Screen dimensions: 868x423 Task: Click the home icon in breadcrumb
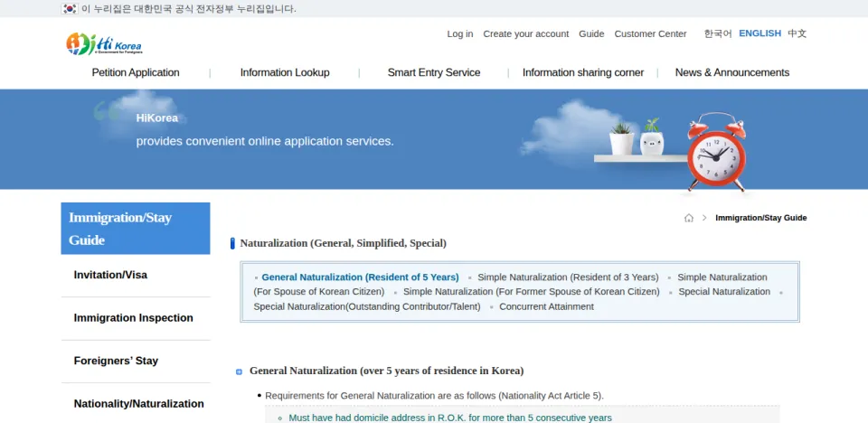[x=689, y=218]
